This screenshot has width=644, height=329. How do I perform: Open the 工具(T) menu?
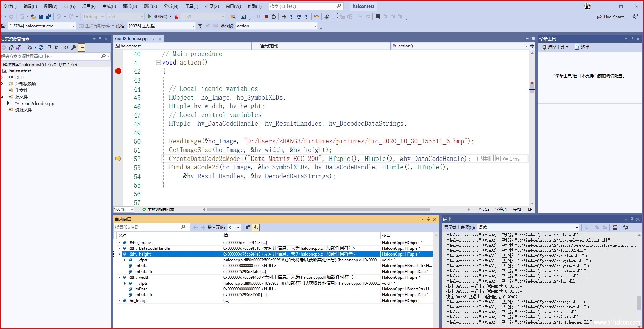192,6
